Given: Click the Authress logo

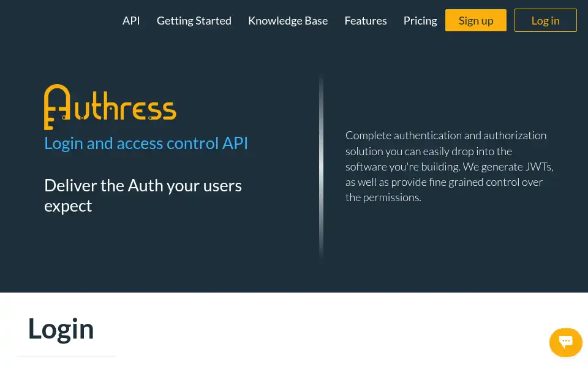Looking at the screenshot, I should (110, 107).
